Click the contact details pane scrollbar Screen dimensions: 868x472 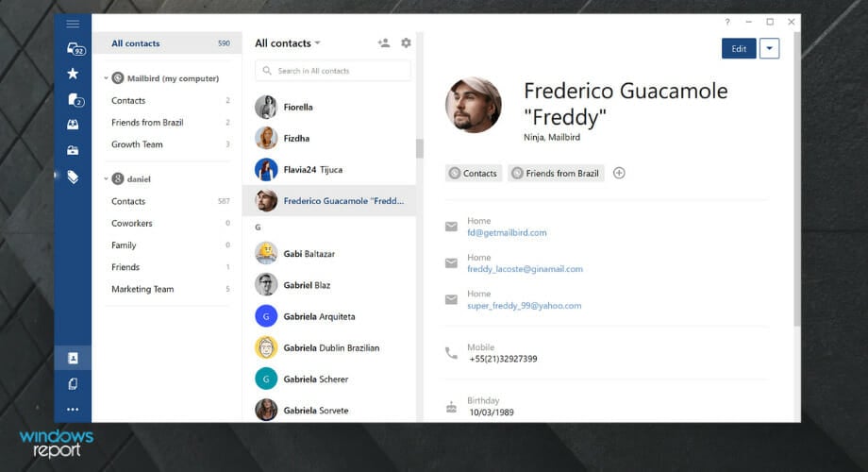click(x=796, y=179)
